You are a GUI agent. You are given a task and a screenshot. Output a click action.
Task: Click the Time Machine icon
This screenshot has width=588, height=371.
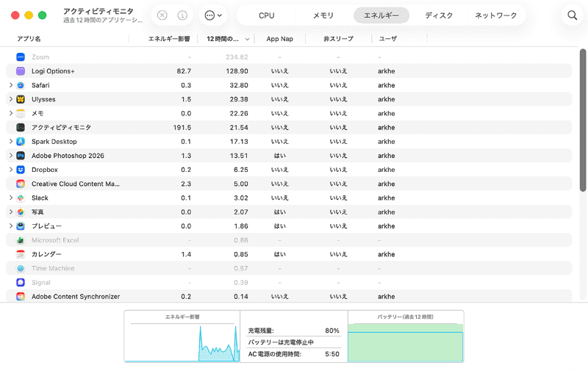[x=21, y=268]
